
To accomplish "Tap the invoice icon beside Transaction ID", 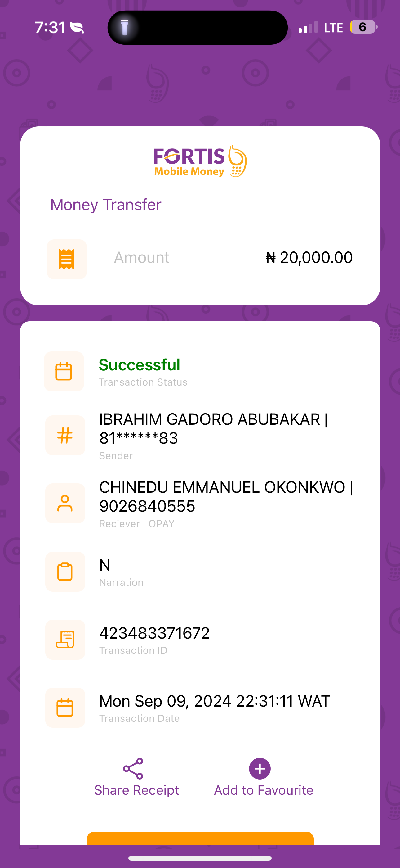I will pyautogui.click(x=65, y=639).
